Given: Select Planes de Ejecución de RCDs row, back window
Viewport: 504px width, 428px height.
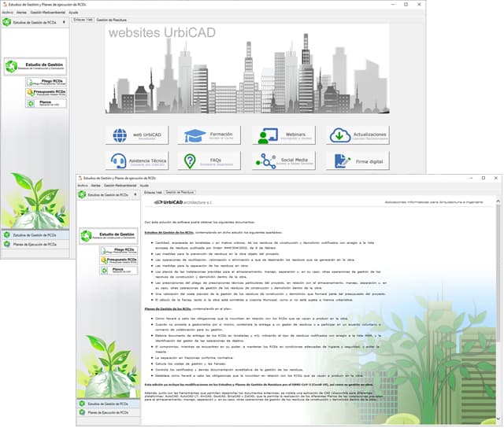Looking at the screenshot, I should pyautogui.click(x=35, y=245).
